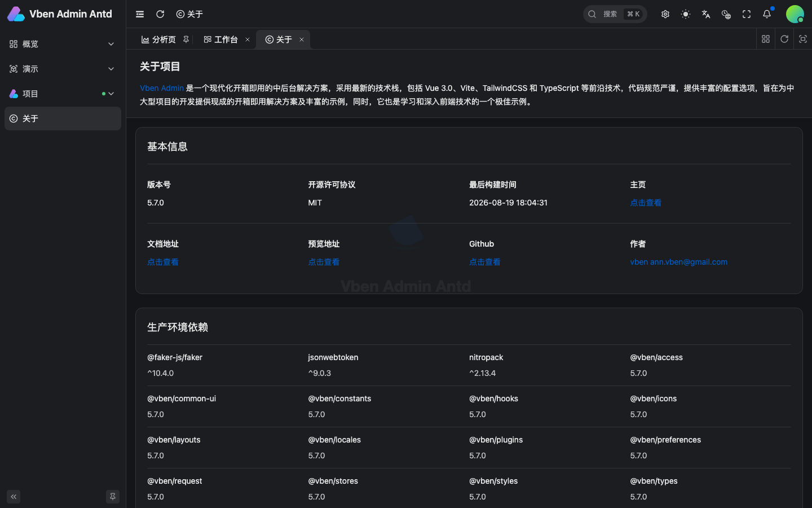Expand the 演示 sidebar menu
812x508 pixels.
point(63,69)
